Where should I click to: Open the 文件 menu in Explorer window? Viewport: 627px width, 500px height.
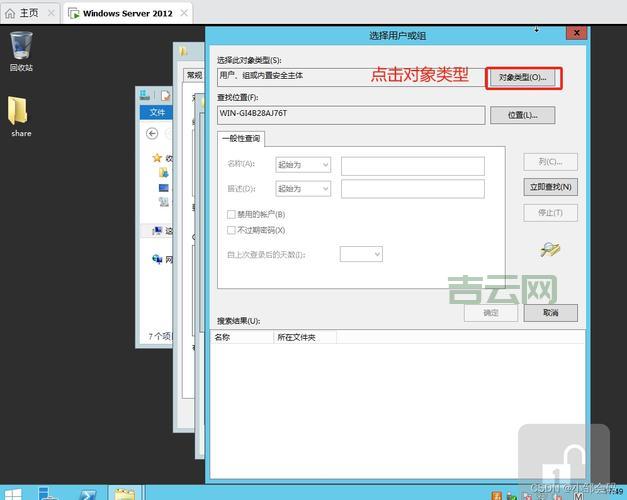pyautogui.click(x=157, y=112)
